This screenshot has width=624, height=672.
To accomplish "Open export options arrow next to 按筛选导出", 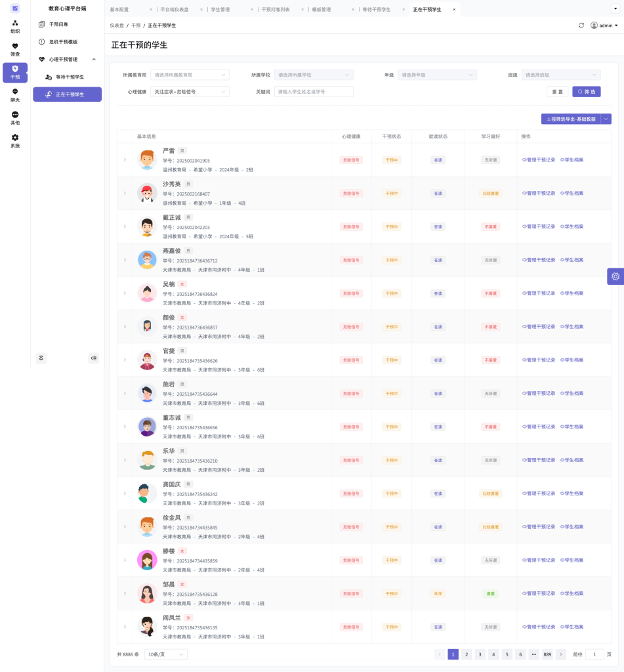I will 606,119.
